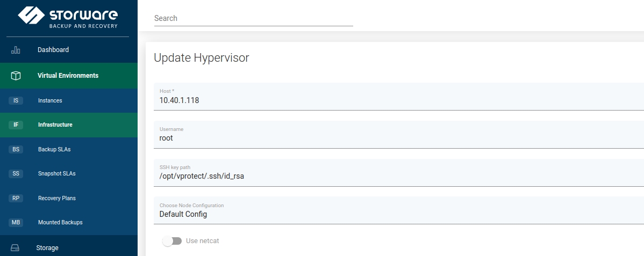Viewport: 644px width, 256px height.
Task: Click the Virtual Environments cube icon
Action: (16, 76)
